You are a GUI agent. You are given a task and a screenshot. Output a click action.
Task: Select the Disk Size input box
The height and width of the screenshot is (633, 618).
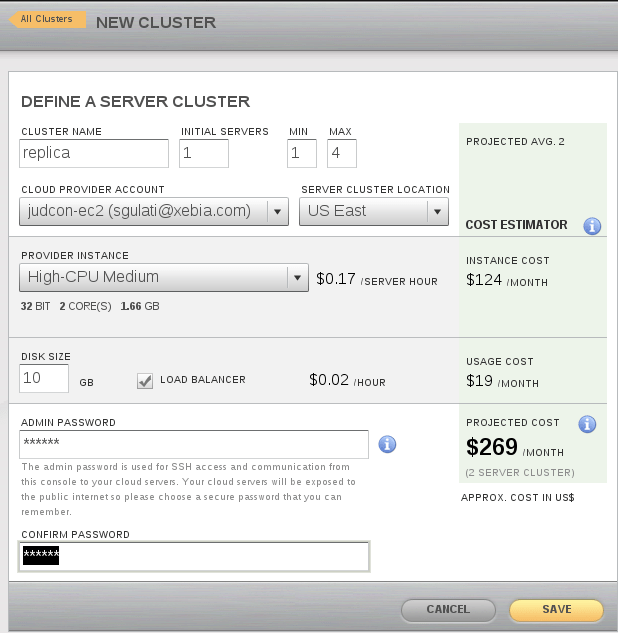pyautogui.click(x=44, y=378)
